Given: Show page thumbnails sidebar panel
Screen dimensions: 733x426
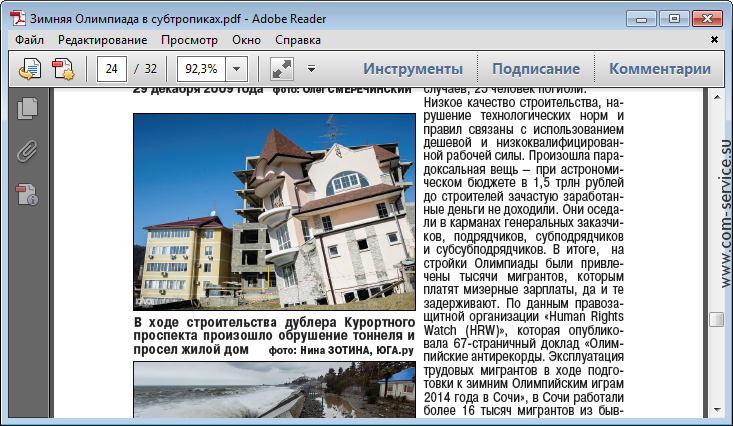Looking at the screenshot, I should pos(28,108).
